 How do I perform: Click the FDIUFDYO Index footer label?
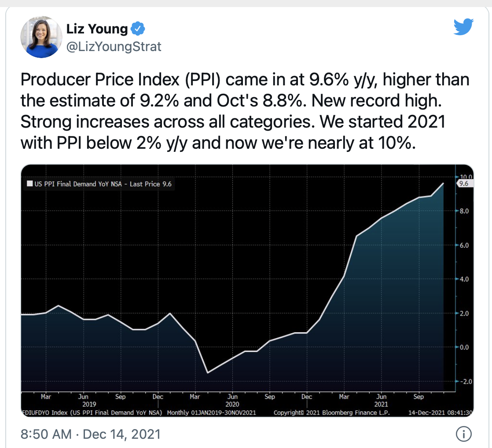pyautogui.click(x=92, y=412)
